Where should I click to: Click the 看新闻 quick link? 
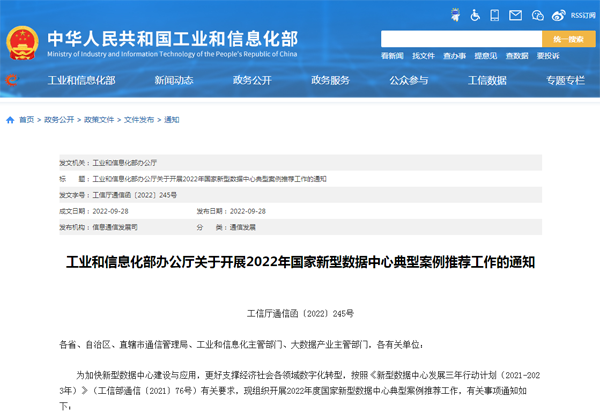392,56
